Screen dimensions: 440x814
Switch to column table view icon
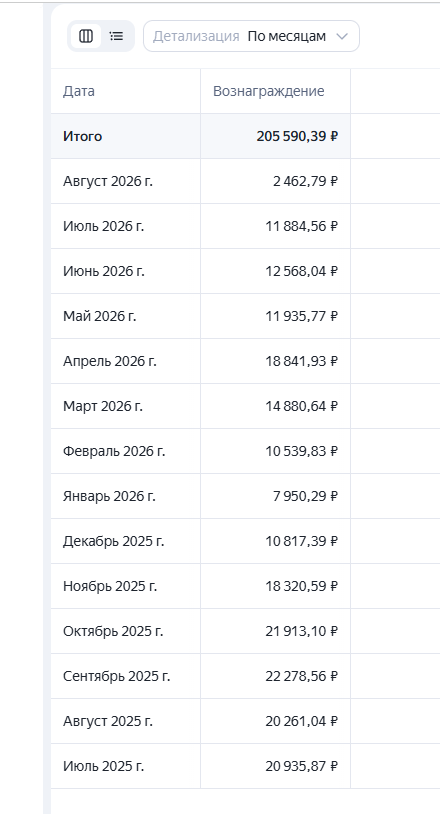[x=86, y=36]
